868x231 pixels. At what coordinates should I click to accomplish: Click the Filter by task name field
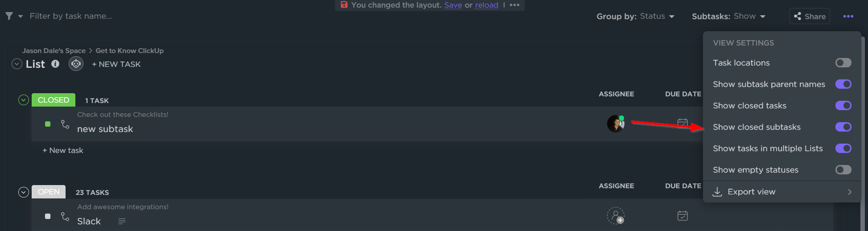pyautogui.click(x=70, y=16)
